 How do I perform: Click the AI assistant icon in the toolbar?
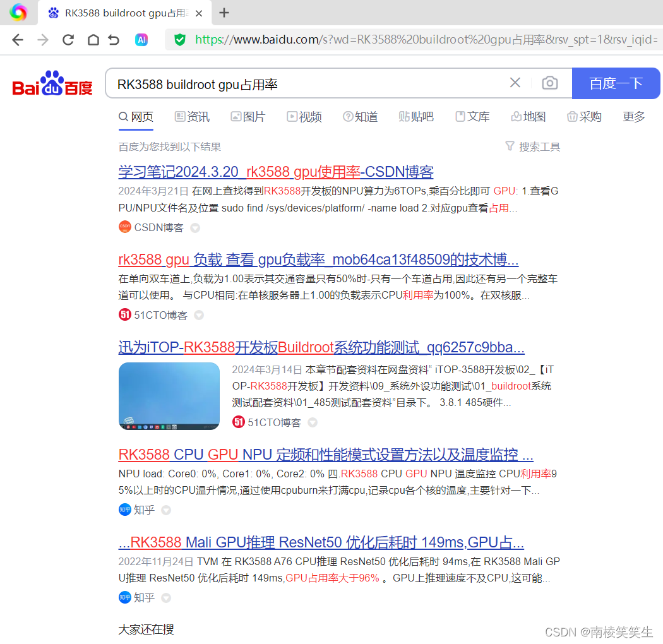point(141,39)
